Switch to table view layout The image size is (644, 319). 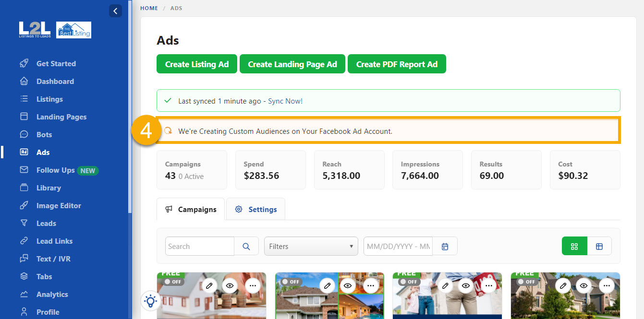tap(599, 246)
